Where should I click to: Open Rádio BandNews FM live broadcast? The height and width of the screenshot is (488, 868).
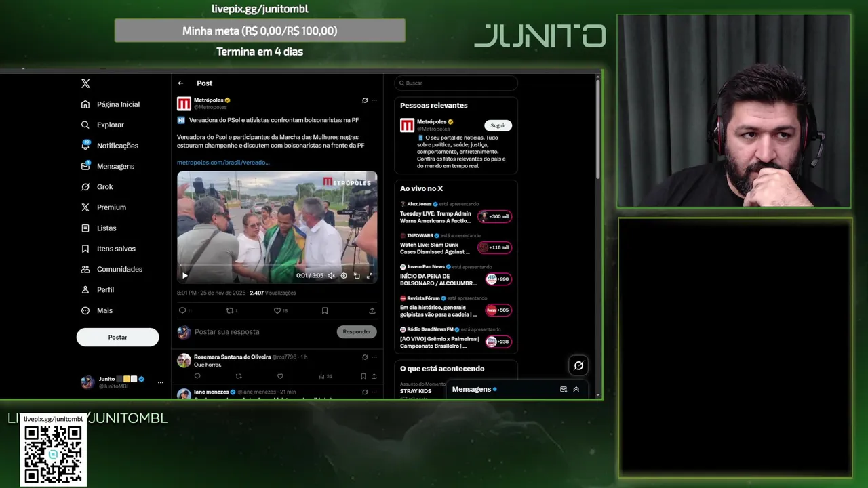tap(456, 338)
